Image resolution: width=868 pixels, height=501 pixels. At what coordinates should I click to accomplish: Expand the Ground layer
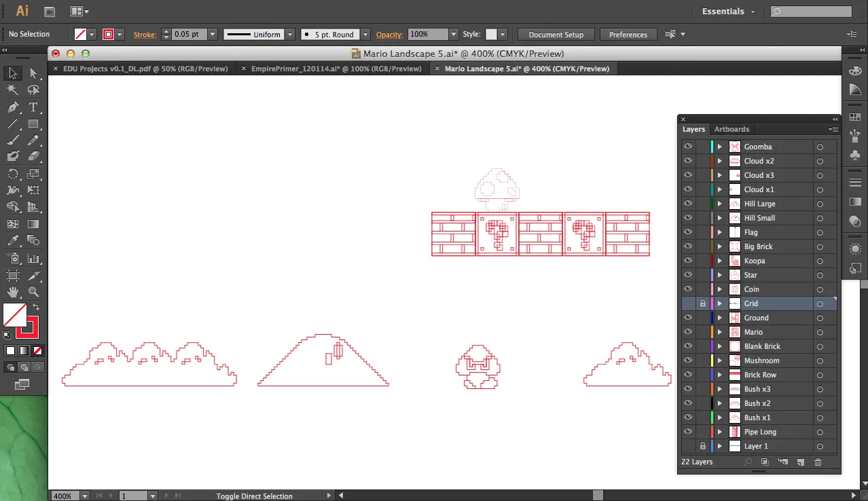(720, 318)
